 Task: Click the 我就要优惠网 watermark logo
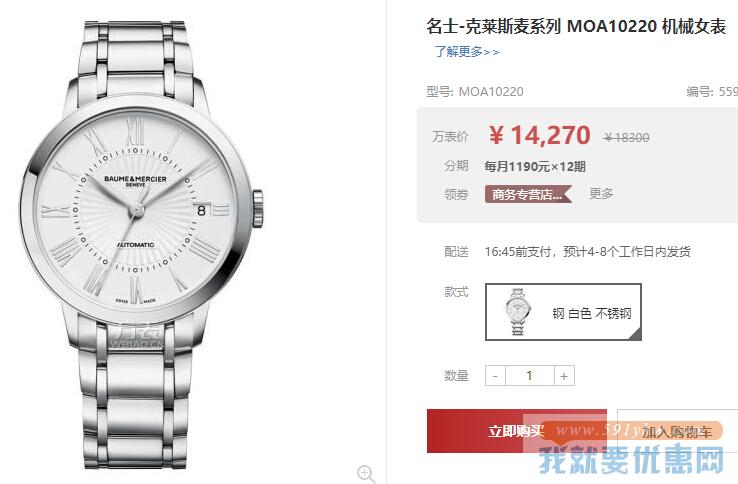[x=631, y=459]
